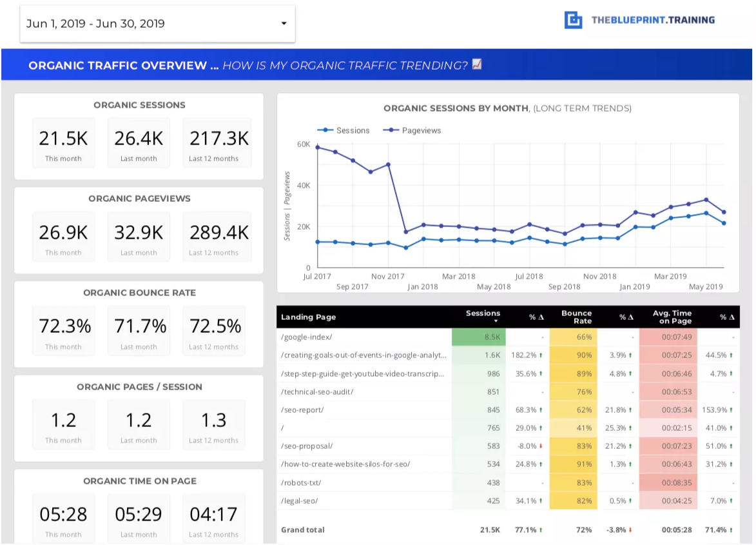Select the Jun 1, 2019 - Jun 30, 2019 date range

tap(95, 24)
